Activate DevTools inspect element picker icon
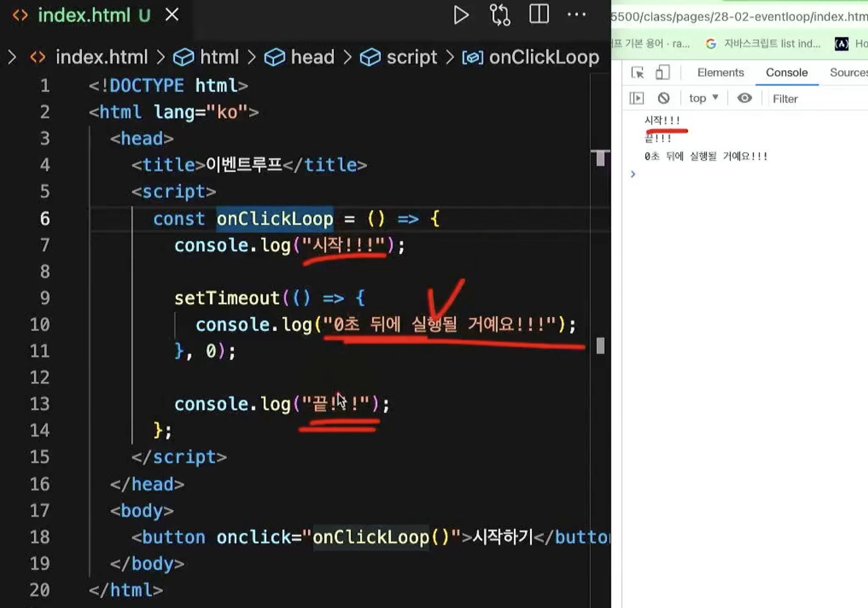868x608 pixels. click(x=637, y=73)
